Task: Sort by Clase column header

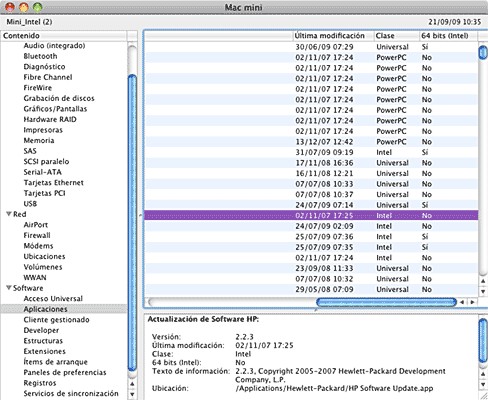Action: (396, 36)
